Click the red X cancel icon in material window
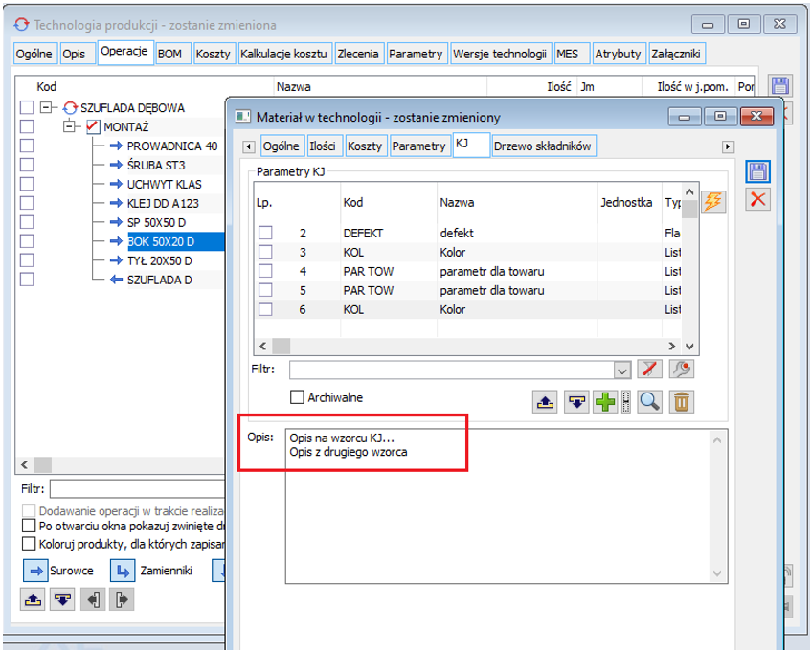812x652 pixels. pos(758,199)
